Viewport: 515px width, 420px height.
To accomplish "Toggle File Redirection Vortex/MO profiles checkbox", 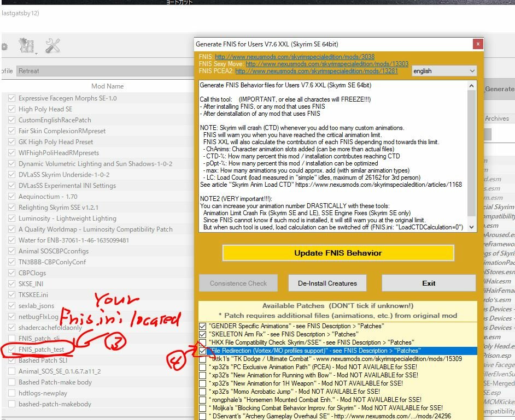I will coord(203,351).
